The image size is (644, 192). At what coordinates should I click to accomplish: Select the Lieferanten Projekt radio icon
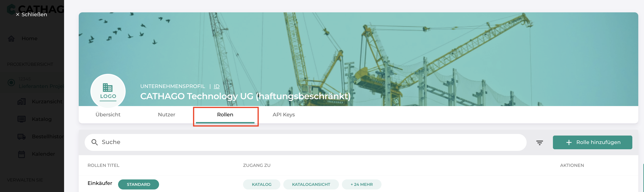11,82
